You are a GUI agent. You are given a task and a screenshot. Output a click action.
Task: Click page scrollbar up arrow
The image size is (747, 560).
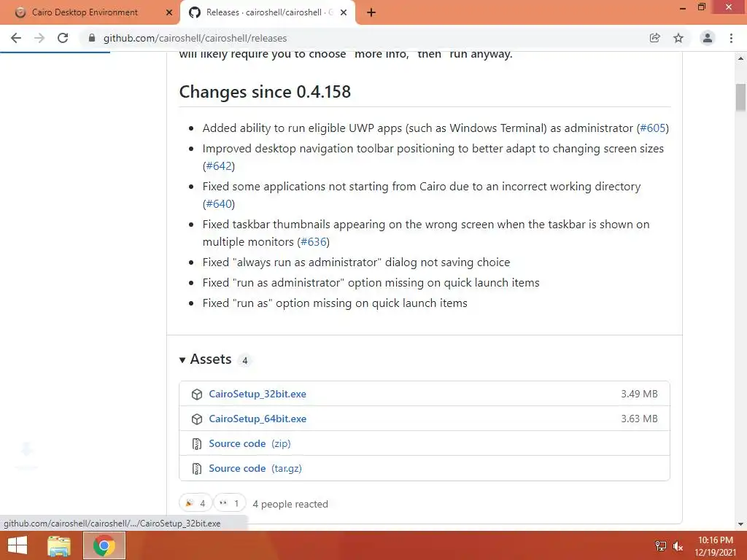(740, 58)
